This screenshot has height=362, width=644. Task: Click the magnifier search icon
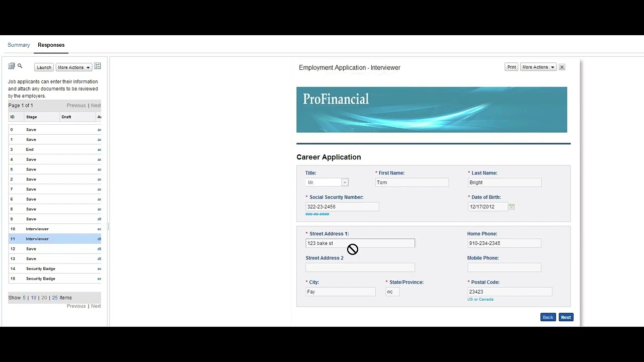click(x=20, y=66)
